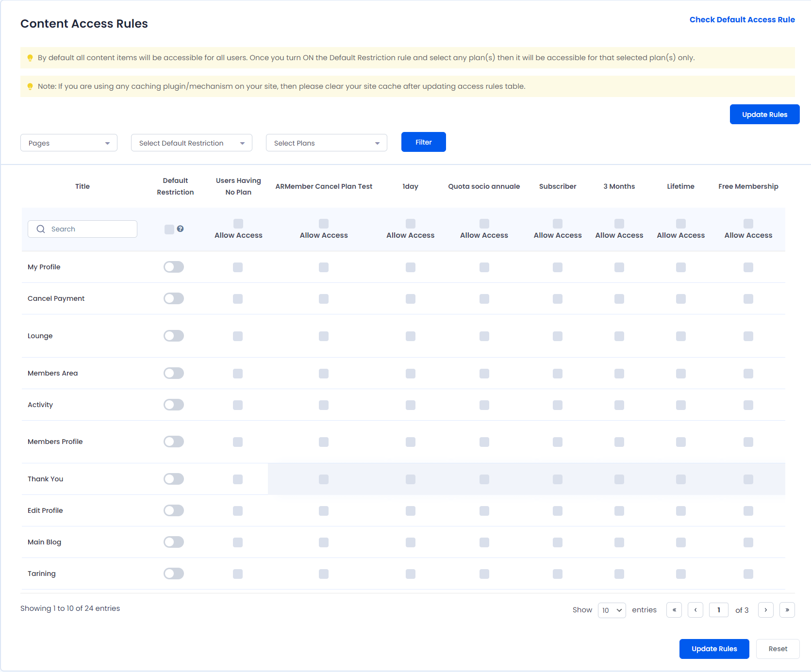Check Free Membership box for Activity row

(748, 405)
